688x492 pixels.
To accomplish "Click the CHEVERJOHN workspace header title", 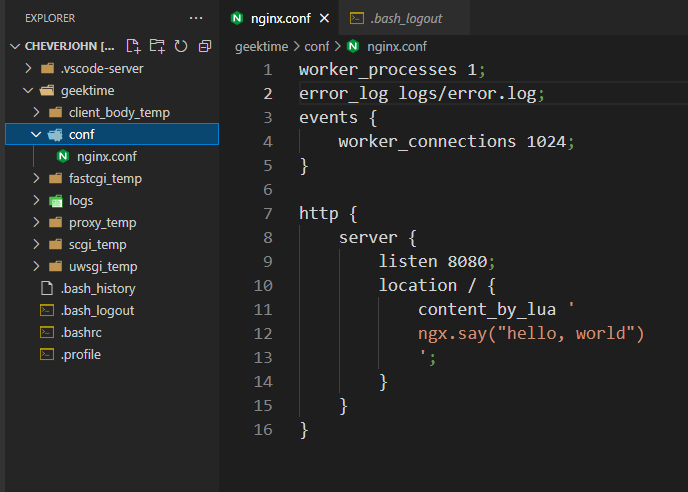I will (x=69, y=46).
